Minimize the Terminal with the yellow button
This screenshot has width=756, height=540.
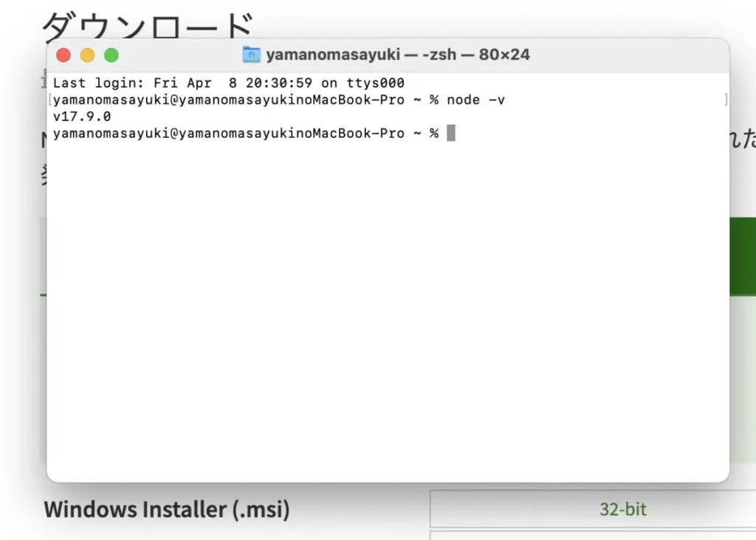(87, 55)
